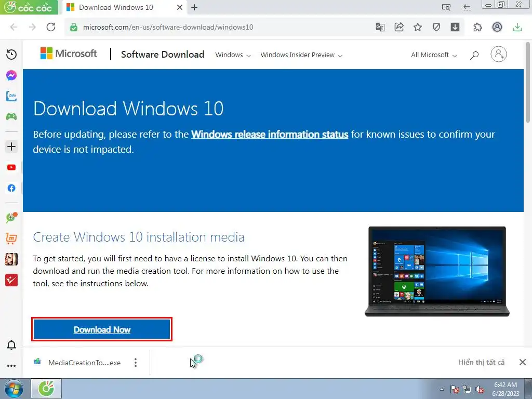Click the Microsoft sign-in account icon
The height and width of the screenshot is (399, 532).
pyautogui.click(x=498, y=54)
